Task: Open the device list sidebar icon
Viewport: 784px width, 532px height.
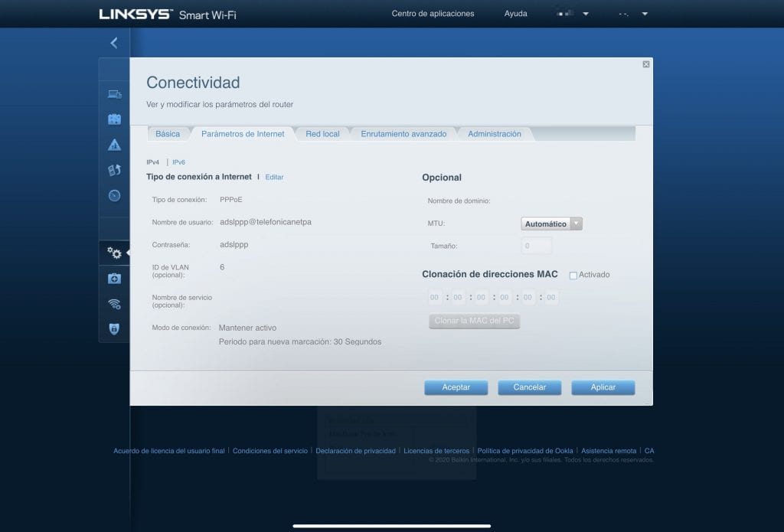Action: [114, 94]
